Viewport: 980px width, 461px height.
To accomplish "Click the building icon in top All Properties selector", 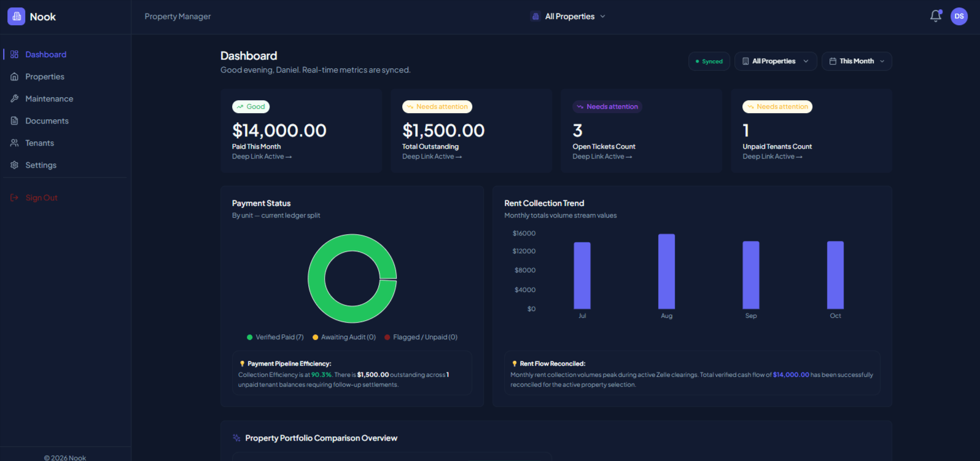I will coord(535,17).
